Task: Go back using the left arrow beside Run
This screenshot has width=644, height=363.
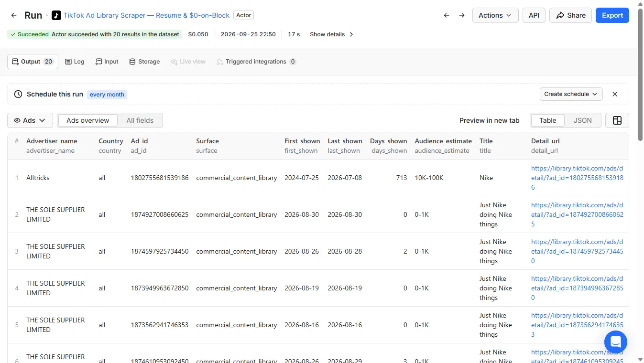Action: point(14,15)
